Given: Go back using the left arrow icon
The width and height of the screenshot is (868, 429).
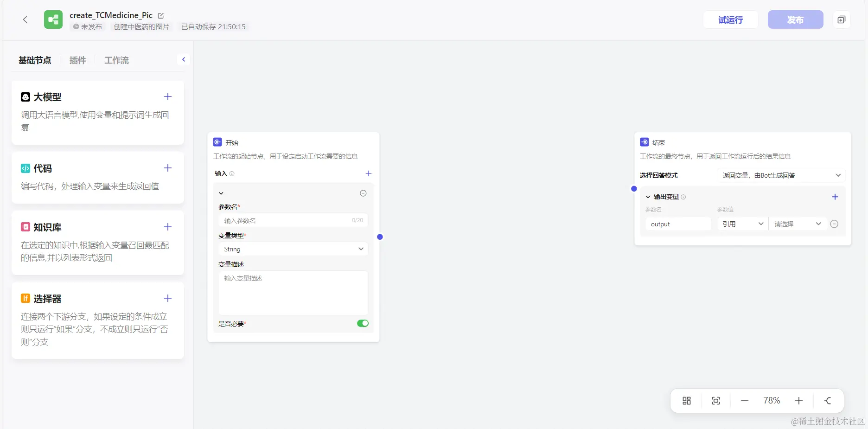Looking at the screenshot, I should click(x=26, y=19).
